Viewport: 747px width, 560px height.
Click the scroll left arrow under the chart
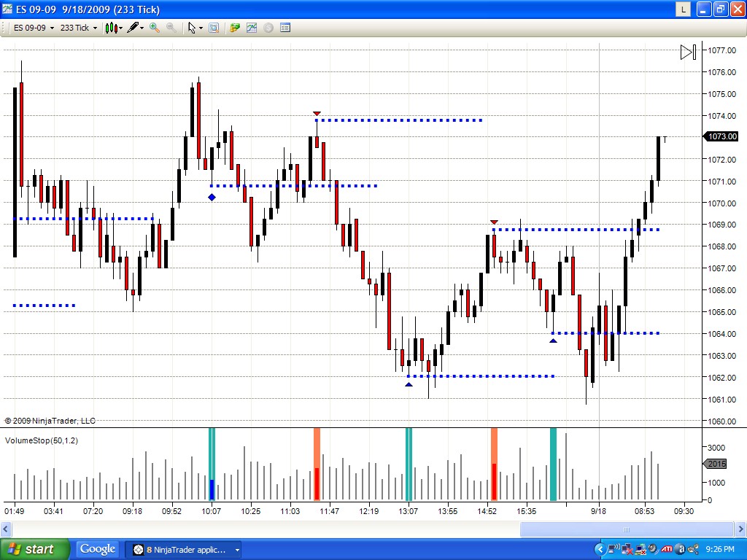pyautogui.click(x=6, y=529)
